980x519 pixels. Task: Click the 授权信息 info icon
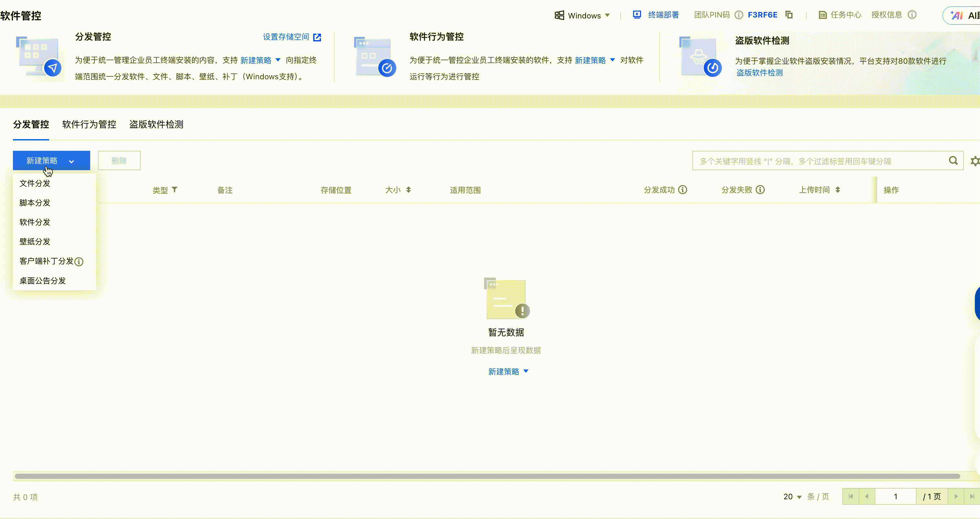coord(912,15)
